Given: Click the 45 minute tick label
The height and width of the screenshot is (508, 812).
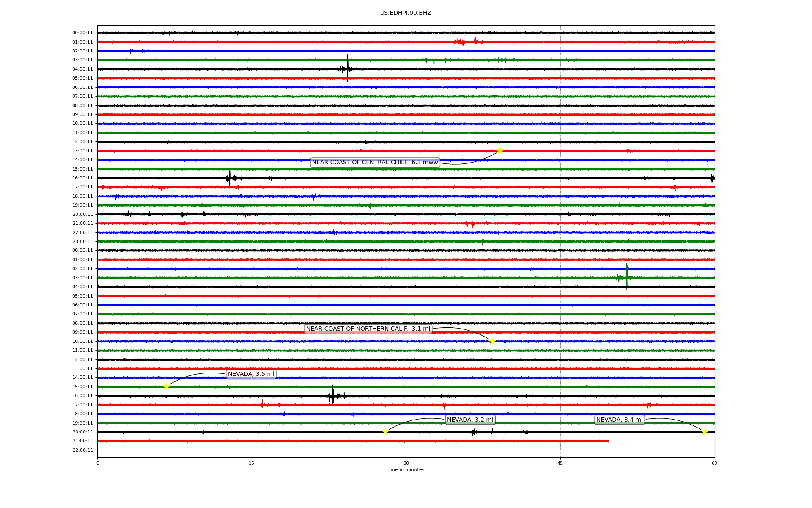Looking at the screenshot, I should click(560, 463).
